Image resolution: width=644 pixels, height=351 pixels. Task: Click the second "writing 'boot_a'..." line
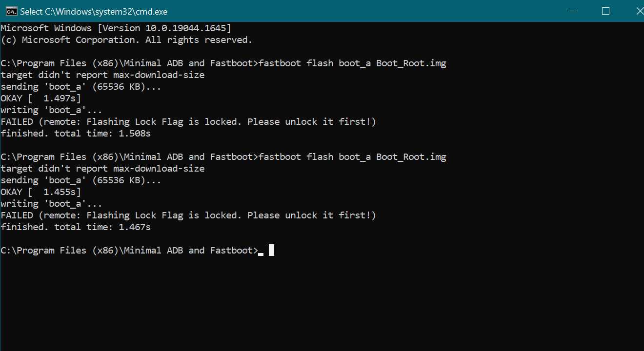click(51, 204)
